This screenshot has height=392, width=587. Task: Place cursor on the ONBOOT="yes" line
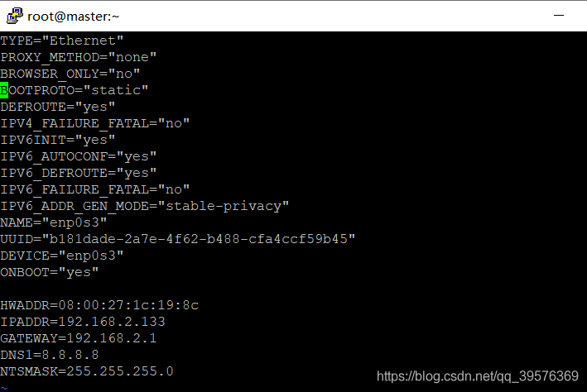coord(50,271)
